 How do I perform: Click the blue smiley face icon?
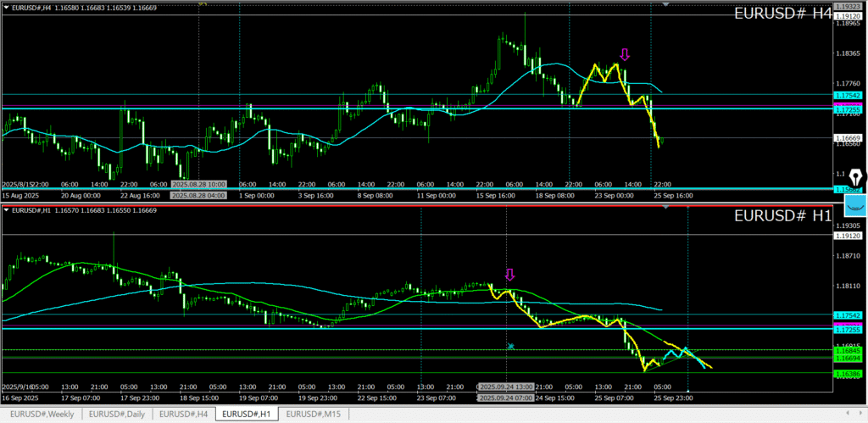855,204
